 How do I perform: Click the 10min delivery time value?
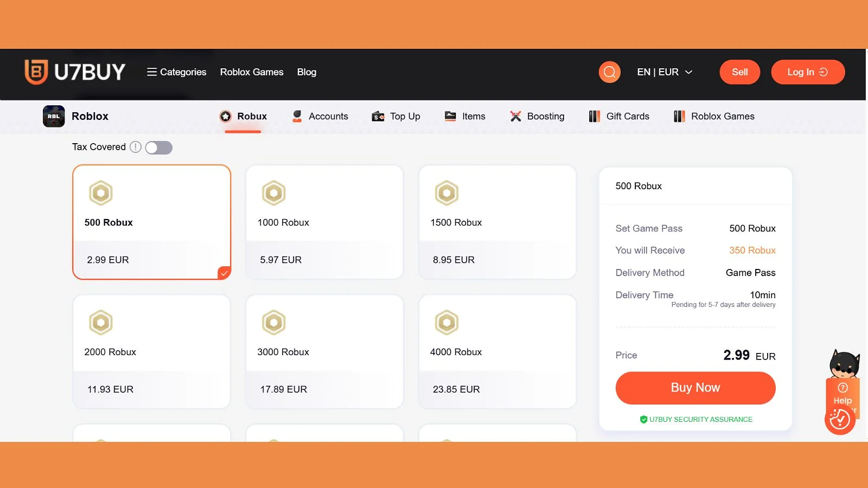point(763,295)
